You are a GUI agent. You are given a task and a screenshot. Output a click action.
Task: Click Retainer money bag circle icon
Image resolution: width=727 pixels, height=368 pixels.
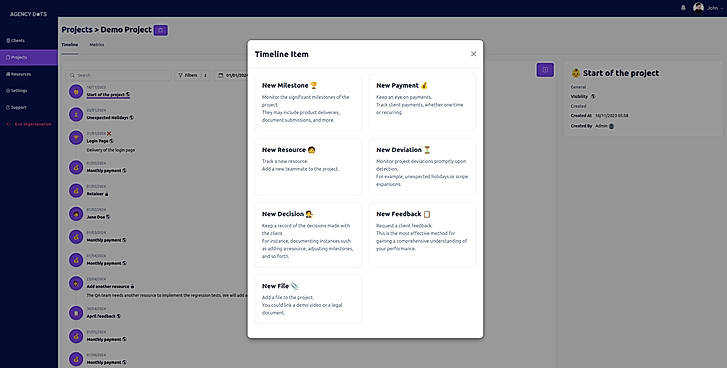[x=76, y=190]
